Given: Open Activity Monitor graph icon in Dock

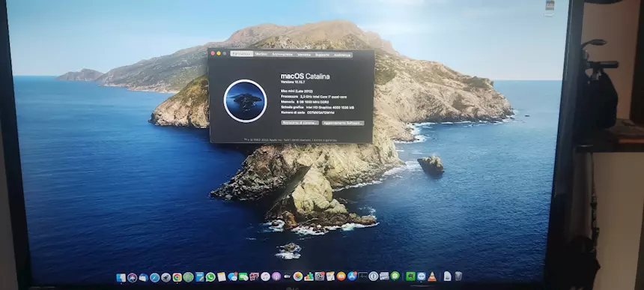Looking at the screenshot, I should (362, 276).
